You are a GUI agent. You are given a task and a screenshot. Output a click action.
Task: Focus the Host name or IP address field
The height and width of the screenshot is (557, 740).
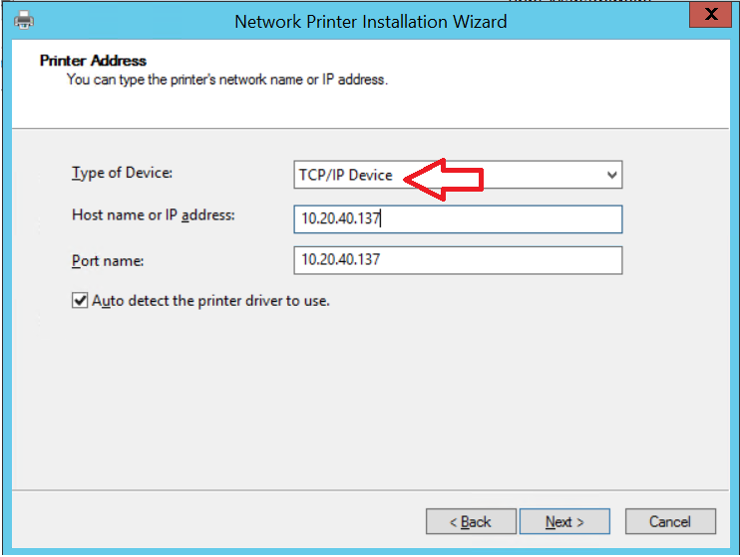point(458,219)
